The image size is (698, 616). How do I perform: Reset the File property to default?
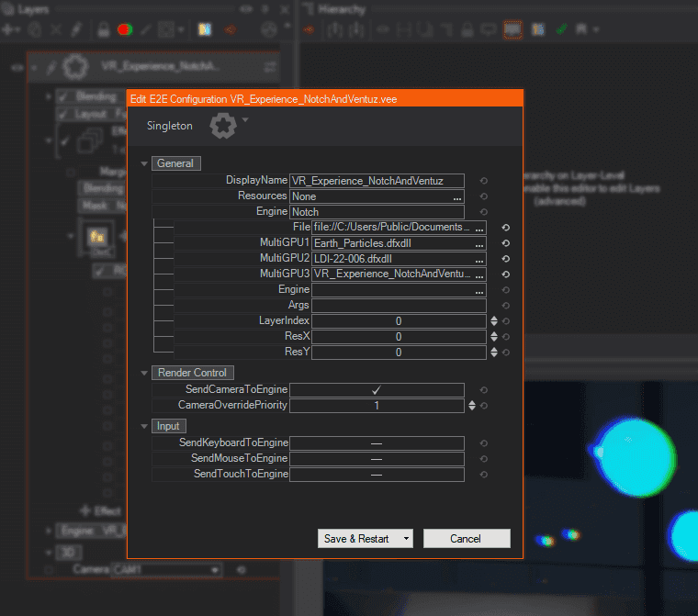point(505,227)
